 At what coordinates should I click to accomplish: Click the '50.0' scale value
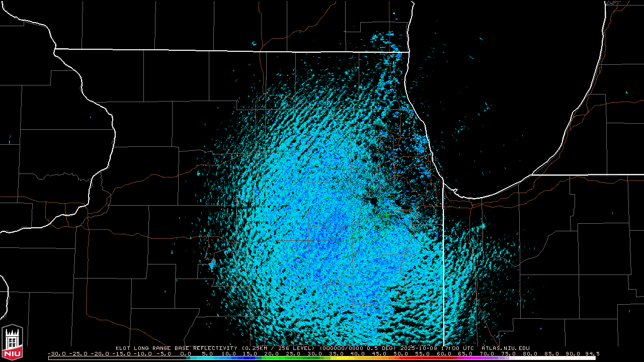click(401, 353)
